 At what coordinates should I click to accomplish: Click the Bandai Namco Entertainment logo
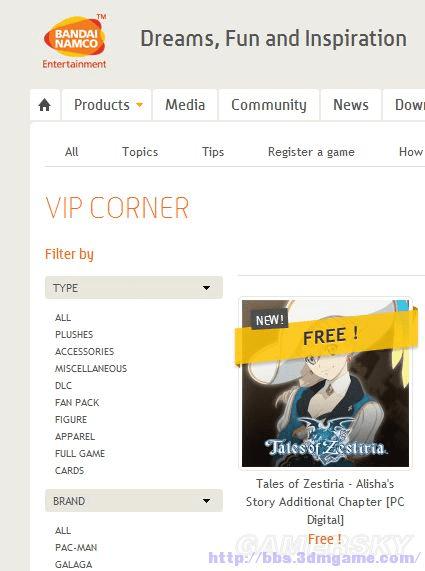tap(75, 42)
